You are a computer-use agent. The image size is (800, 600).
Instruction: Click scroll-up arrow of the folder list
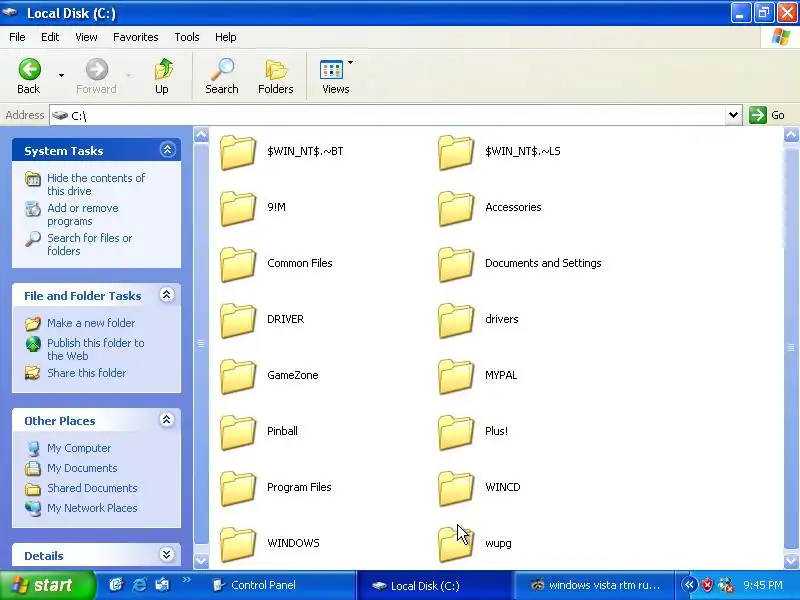coord(791,135)
